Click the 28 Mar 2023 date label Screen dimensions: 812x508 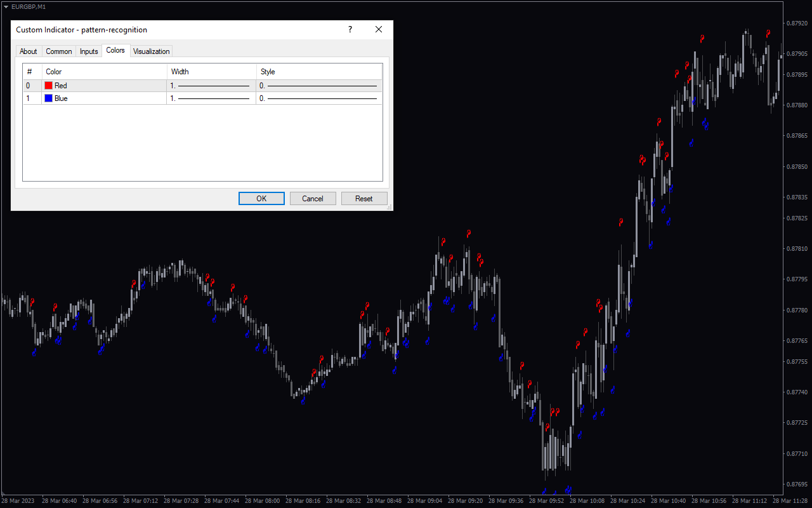point(18,501)
